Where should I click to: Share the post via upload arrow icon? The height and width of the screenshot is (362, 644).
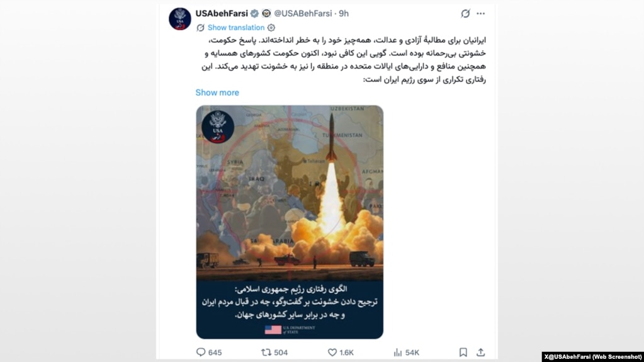pos(480,352)
